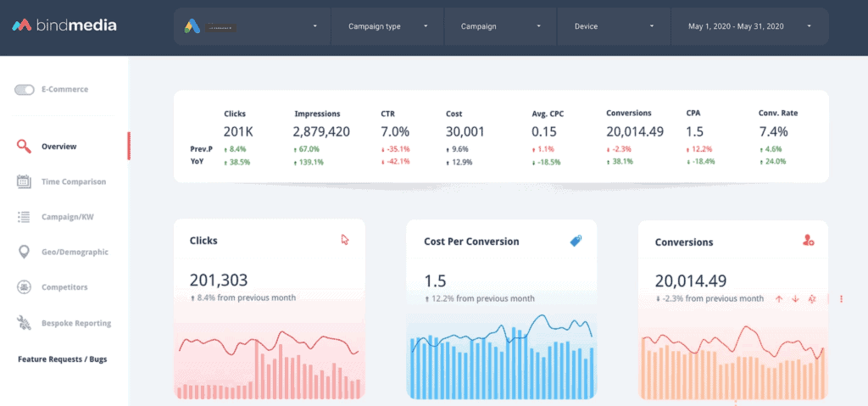Click the Impressions YoY 139.1% value
868x406 pixels.
(309, 162)
